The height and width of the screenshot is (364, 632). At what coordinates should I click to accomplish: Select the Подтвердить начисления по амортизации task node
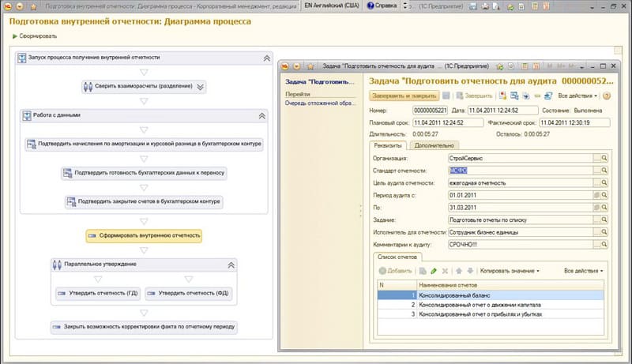(144, 144)
